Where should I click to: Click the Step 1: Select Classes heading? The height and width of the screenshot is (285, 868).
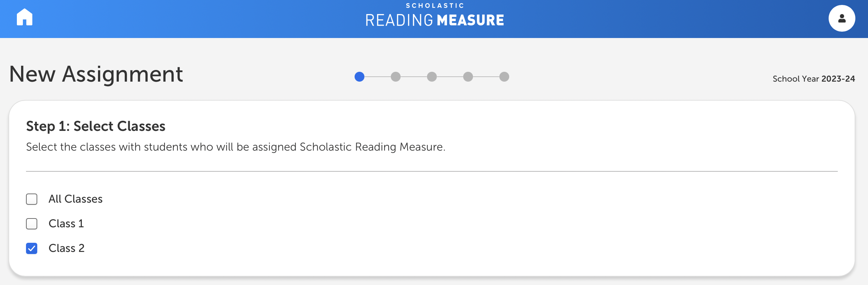(x=96, y=126)
